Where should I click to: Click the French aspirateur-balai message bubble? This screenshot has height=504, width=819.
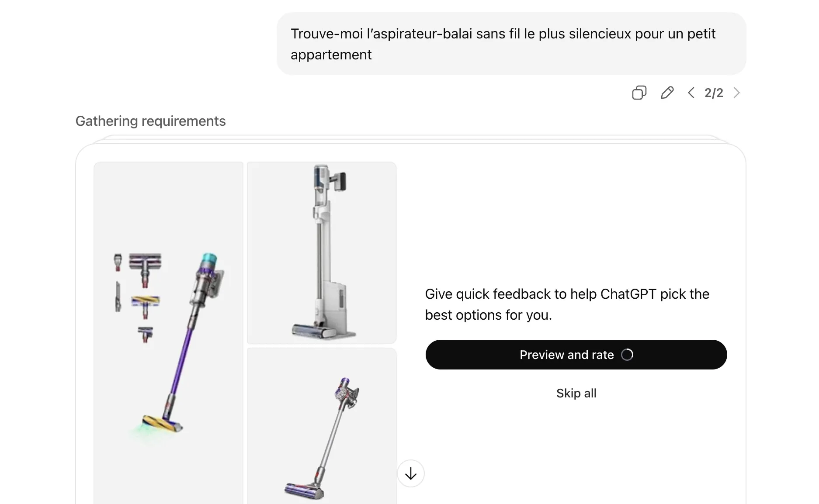point(511,44)
